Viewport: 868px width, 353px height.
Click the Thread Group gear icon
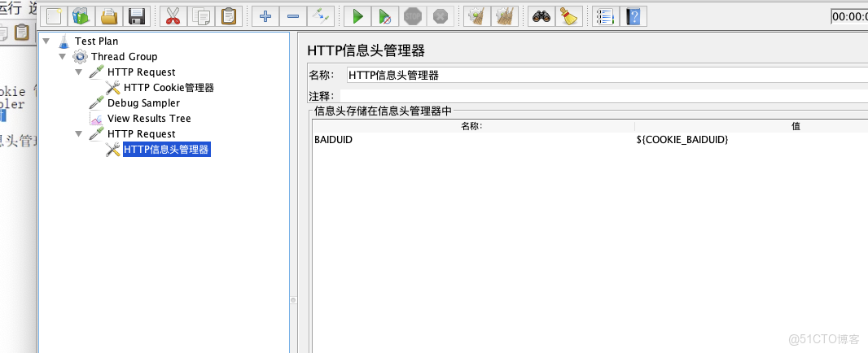tap(81, 56)
